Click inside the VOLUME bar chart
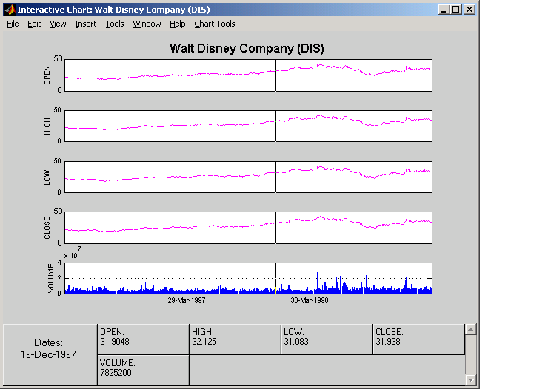This screenshot has width=548, height=392. tap(249, 278)
